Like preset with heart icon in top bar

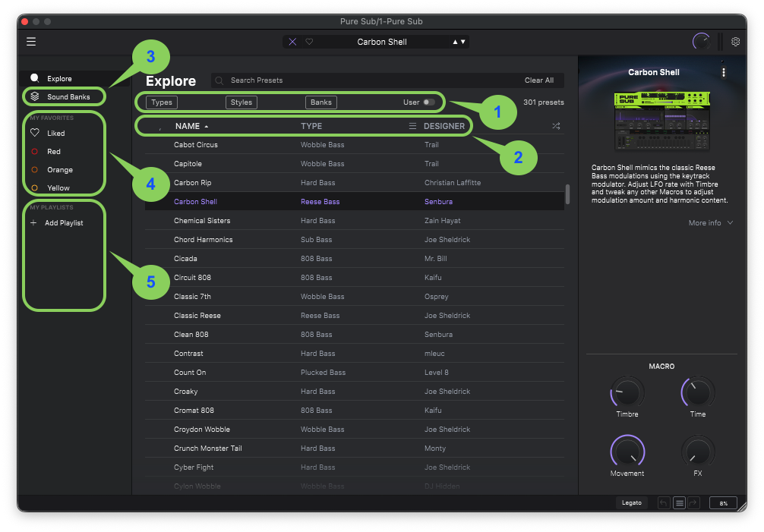pos(309,42)
